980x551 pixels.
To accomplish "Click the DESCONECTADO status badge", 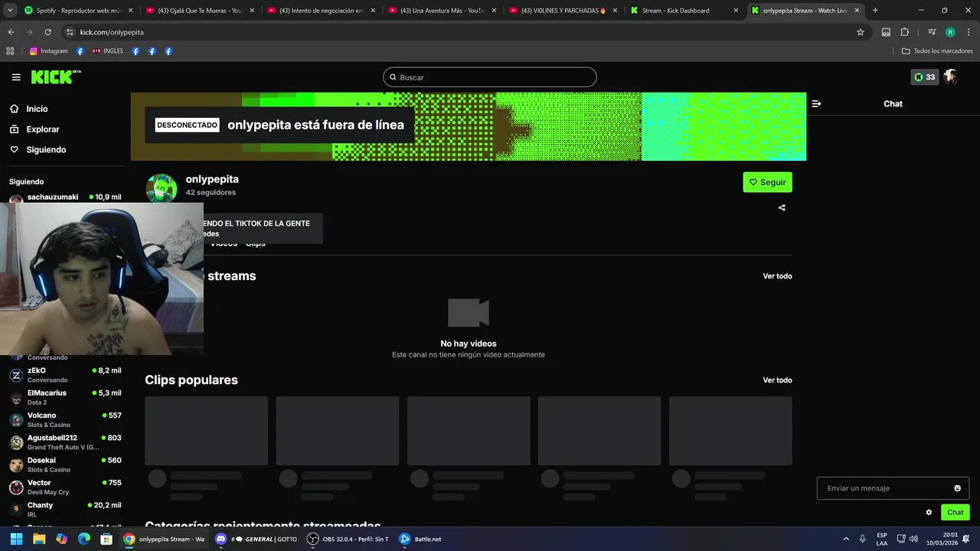I will coord(188,125).
